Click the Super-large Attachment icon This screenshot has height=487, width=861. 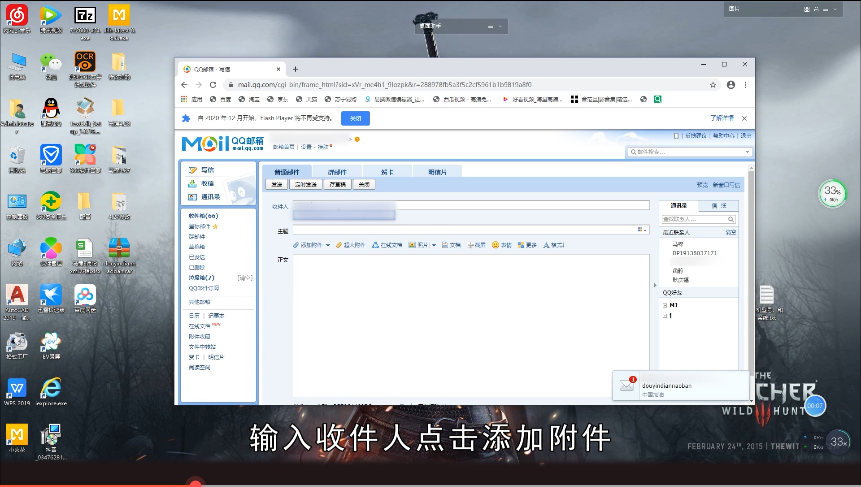(x=339, y=245)
